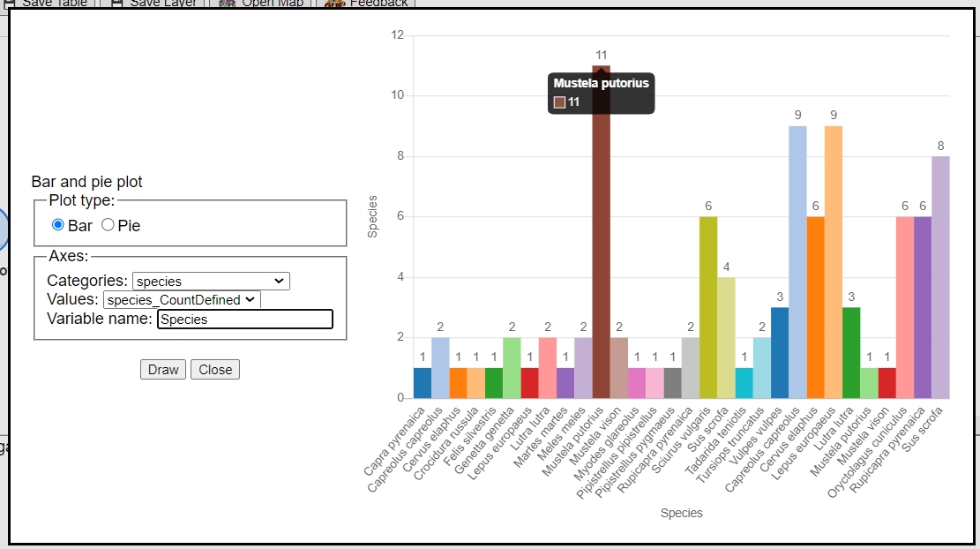Click the 'Capra pyrenaica' x-axis label
The height and width of the screenshot is (549, 980).
393,441
